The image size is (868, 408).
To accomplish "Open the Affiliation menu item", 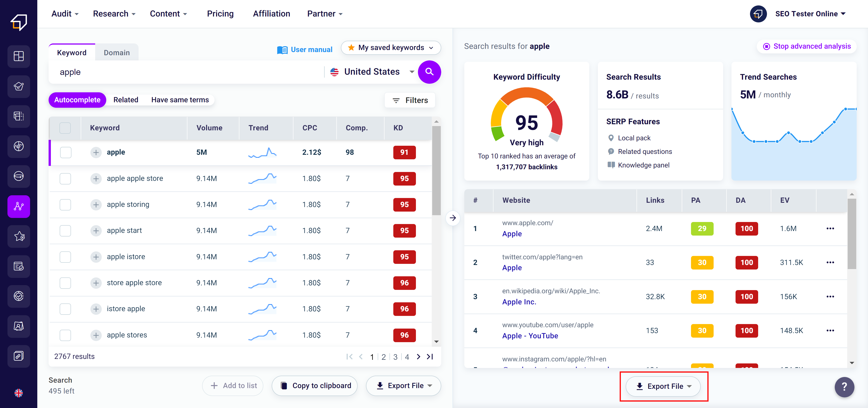I will (271, 14).
